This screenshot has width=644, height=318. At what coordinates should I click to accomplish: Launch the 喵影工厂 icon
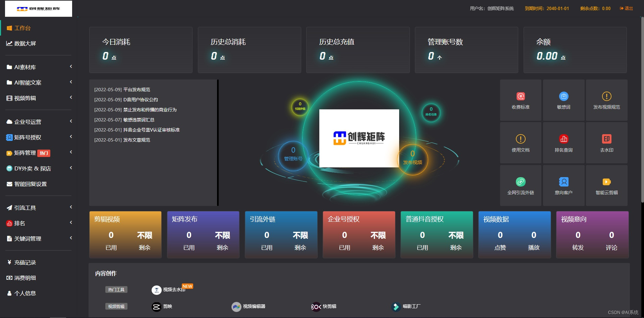click(396, 307)
